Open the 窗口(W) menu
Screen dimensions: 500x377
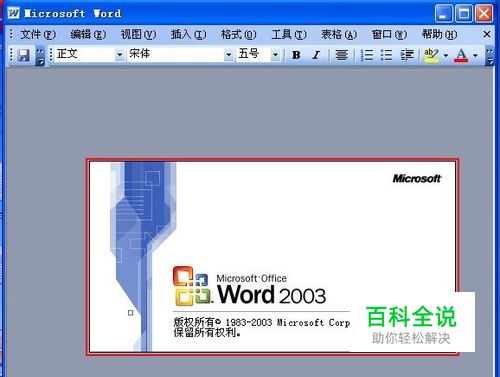[389, 34]
